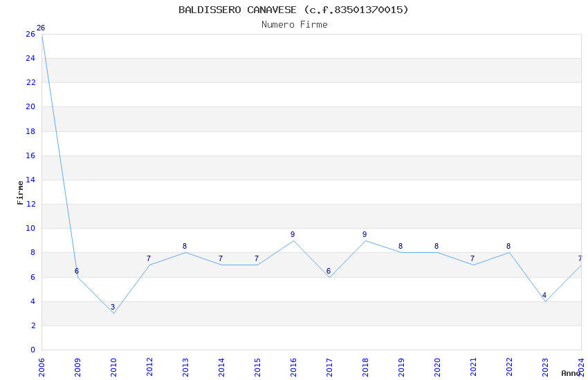Click x-axis year label 2006
588x380 pixels.
tap(42, 368)
